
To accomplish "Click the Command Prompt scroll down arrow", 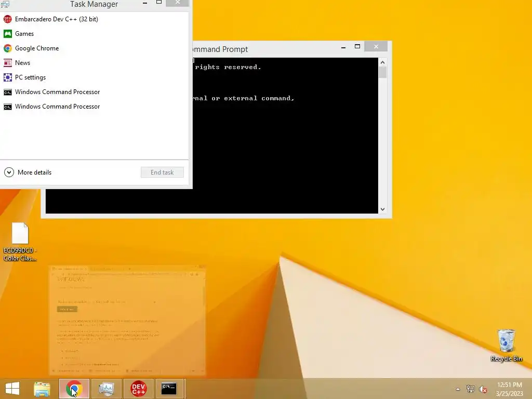I will 383,209.
